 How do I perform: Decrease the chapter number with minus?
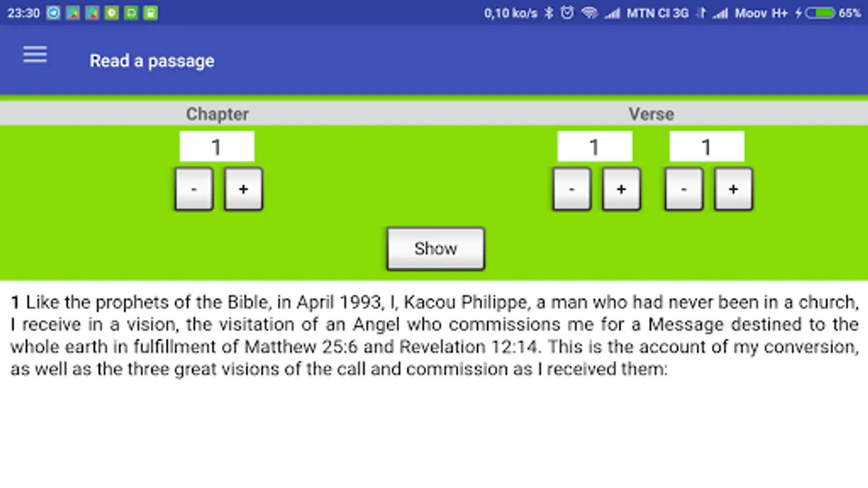[194, 189]
